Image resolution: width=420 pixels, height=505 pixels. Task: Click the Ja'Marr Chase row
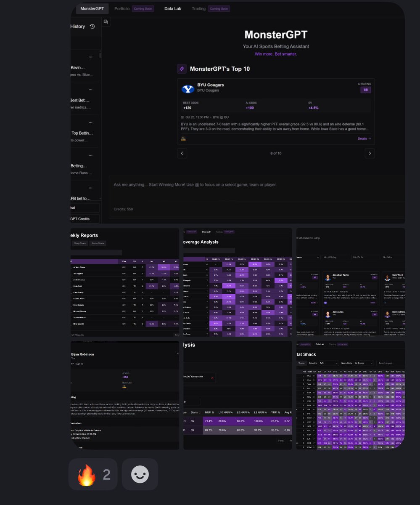[125, 267]
